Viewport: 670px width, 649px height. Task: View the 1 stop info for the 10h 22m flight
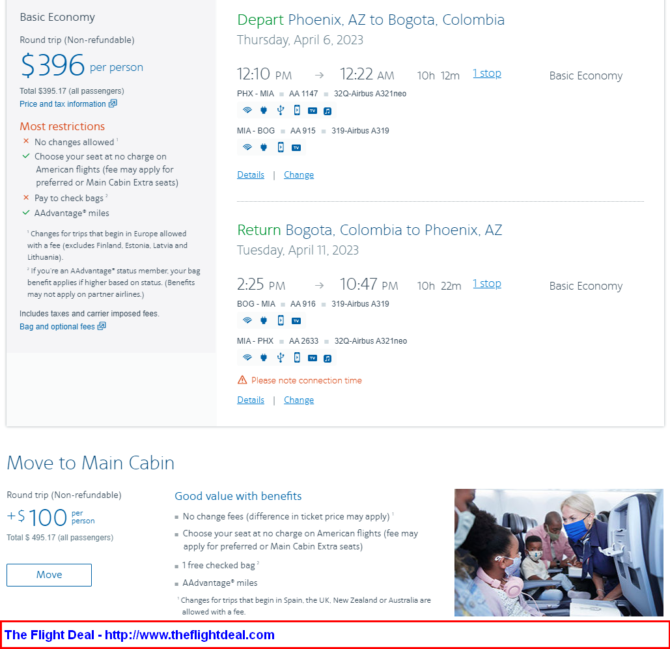click(x=487, y=284)
